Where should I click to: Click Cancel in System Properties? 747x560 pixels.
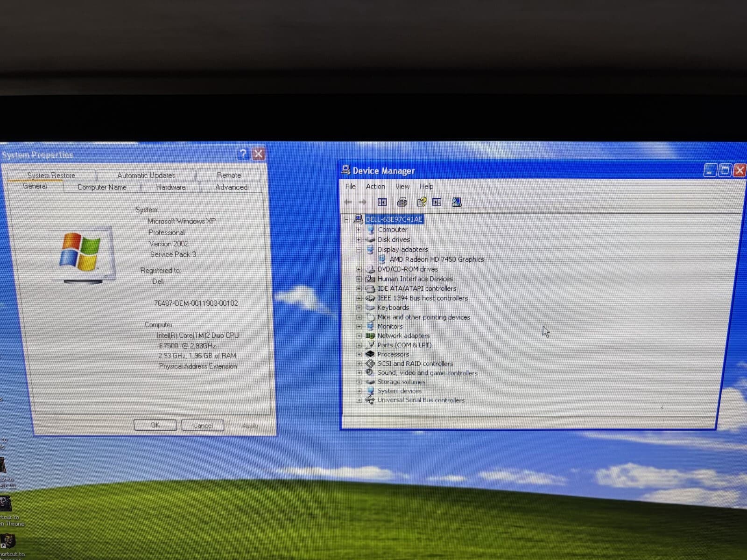click(x=203, y=425)
